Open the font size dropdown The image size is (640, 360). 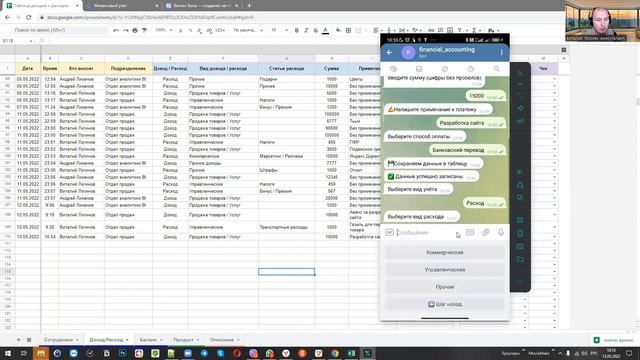pos(280,30)
